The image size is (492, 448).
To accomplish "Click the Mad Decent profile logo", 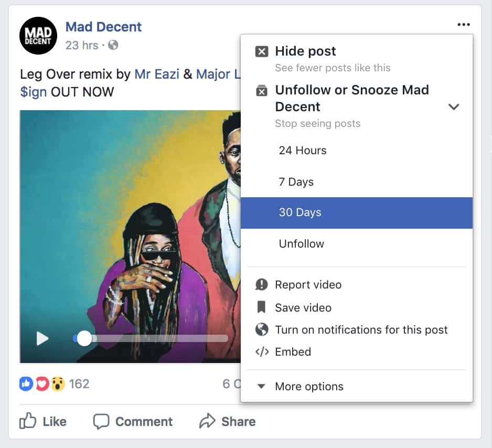I will pos(38,36).
